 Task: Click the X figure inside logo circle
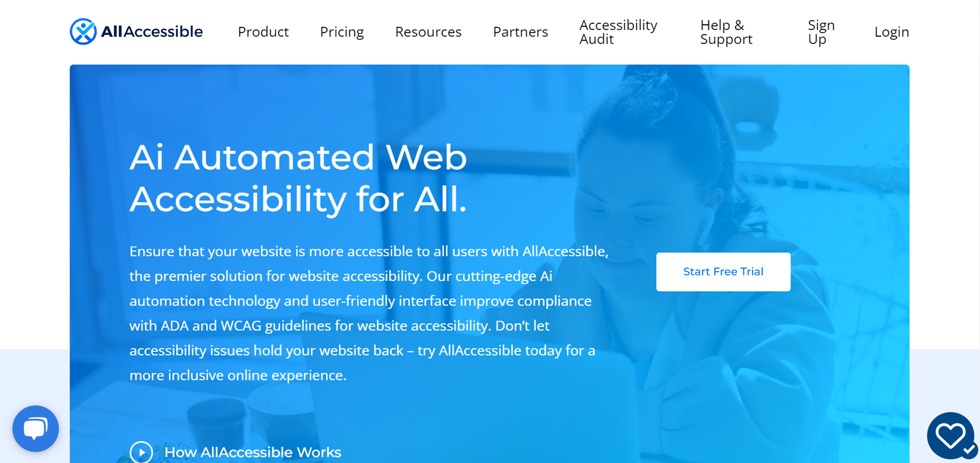[x=84, y=31]
